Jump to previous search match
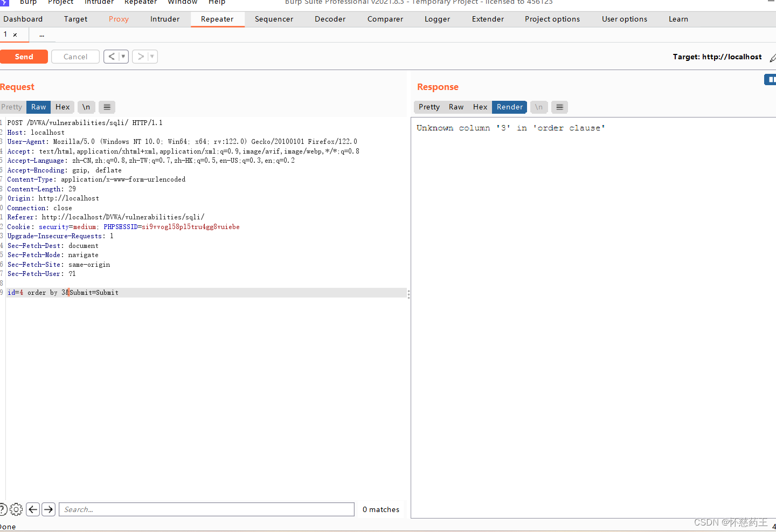The height and width of the screenshot is (532, 776). [33, 509]
